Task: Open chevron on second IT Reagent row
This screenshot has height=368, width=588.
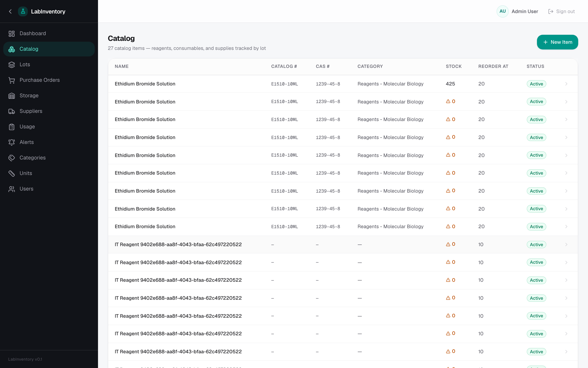Action: [x=566, y=262]
